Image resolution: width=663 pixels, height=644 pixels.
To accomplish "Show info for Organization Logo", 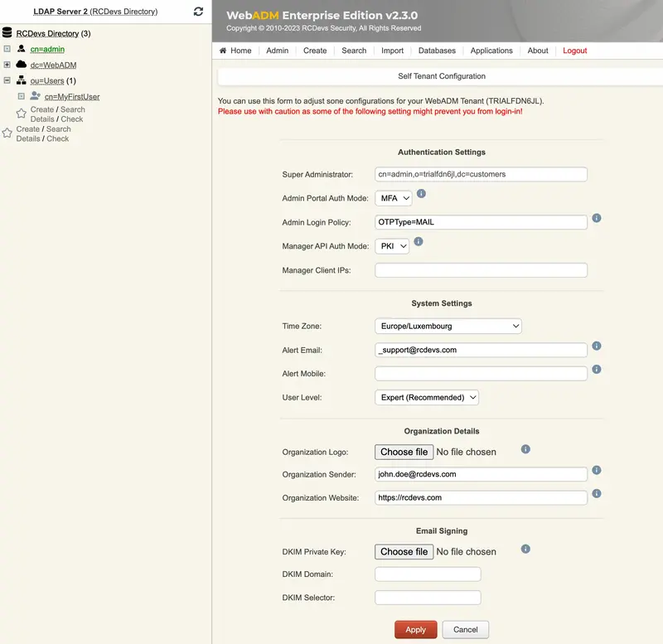I will click(525, 449).
